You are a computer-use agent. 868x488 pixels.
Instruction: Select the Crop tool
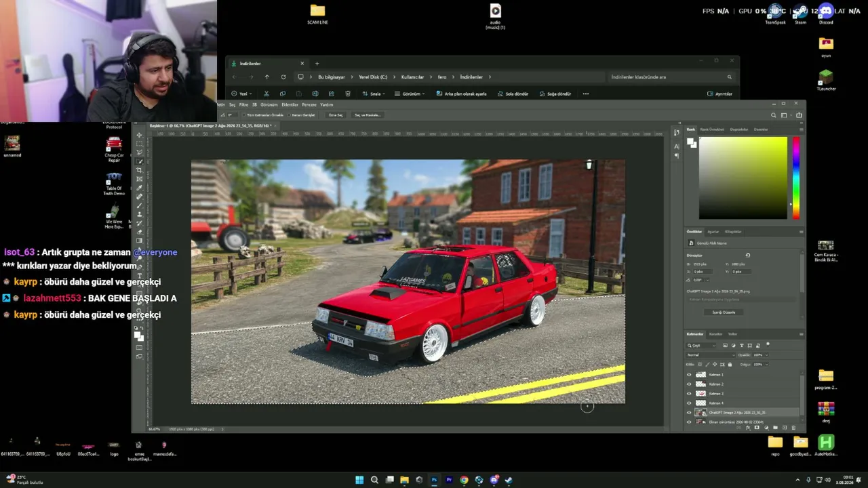[x=140, y=170]
